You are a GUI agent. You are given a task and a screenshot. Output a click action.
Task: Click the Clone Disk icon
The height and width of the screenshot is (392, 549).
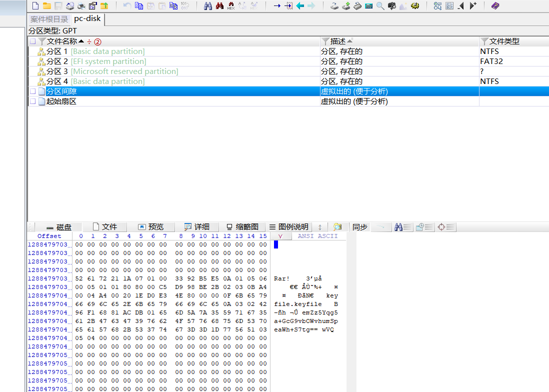click(334, 5)
